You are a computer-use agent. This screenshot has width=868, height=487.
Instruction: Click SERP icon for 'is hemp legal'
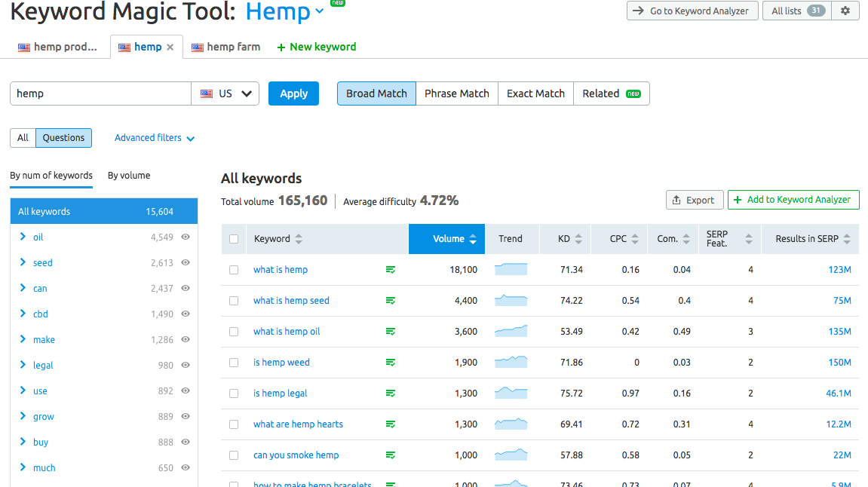click(x=391, y=394)
